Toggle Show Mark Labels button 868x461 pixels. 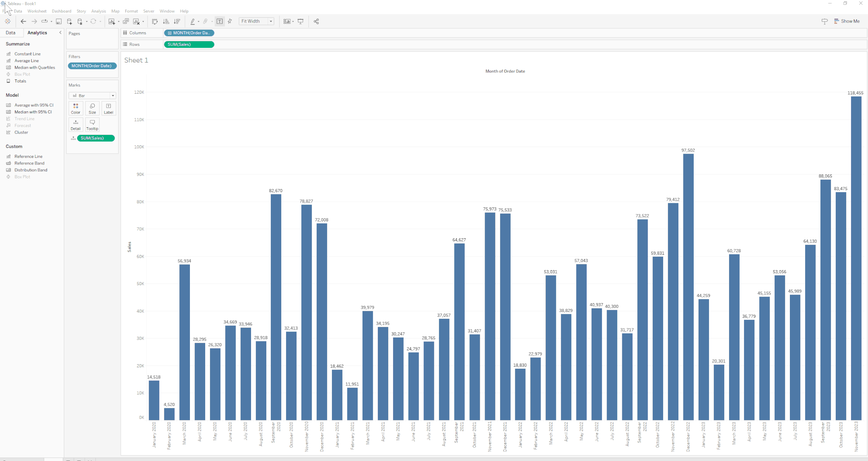tap(220, 22)
